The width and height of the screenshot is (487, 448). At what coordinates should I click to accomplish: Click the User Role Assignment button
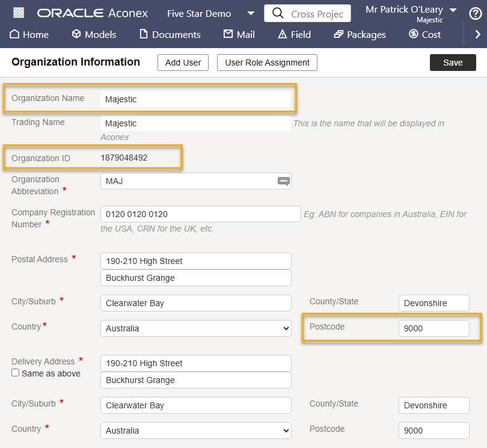pos(267,63)
